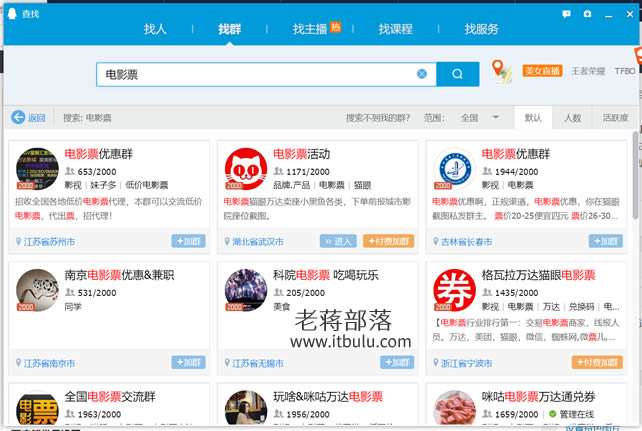Open the 全国电影票交流群 group title

point(110,397)
